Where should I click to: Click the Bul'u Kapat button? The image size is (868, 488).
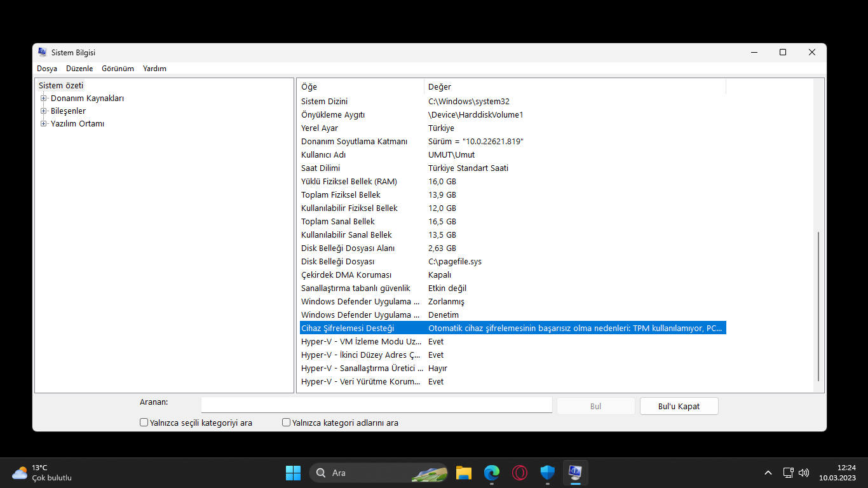(679, 406)
